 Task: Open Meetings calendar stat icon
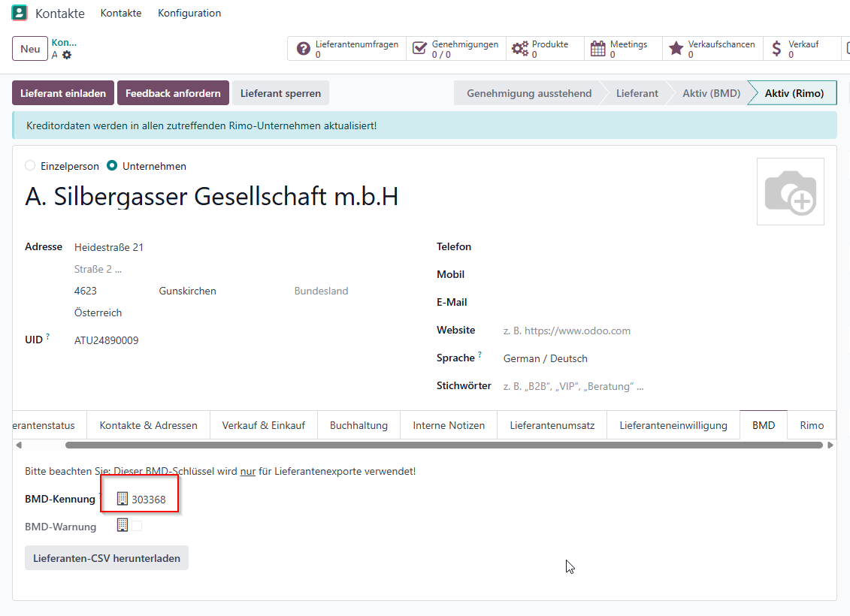pos(598,49)
